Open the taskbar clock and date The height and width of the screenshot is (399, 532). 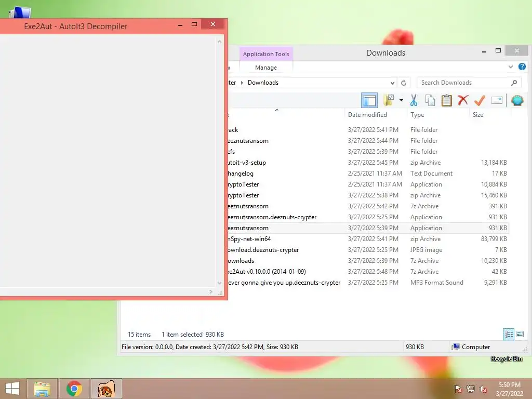510,389
